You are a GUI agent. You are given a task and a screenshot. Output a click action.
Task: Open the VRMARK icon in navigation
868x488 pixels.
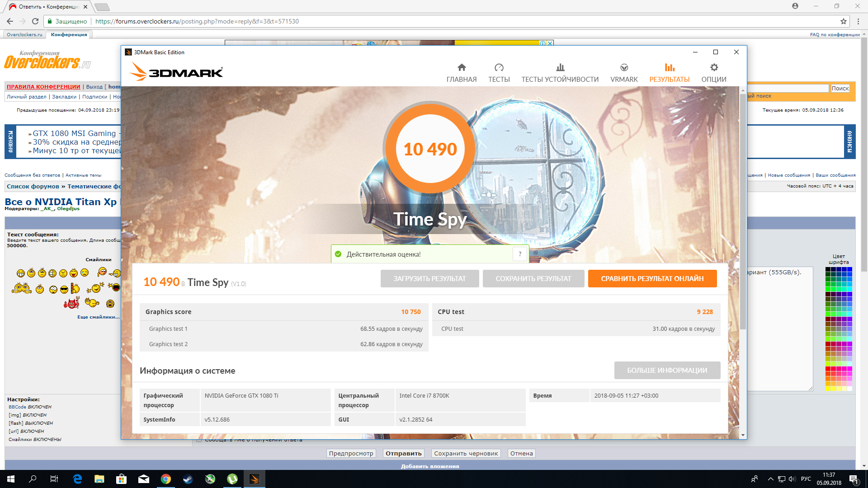point(624,68)
